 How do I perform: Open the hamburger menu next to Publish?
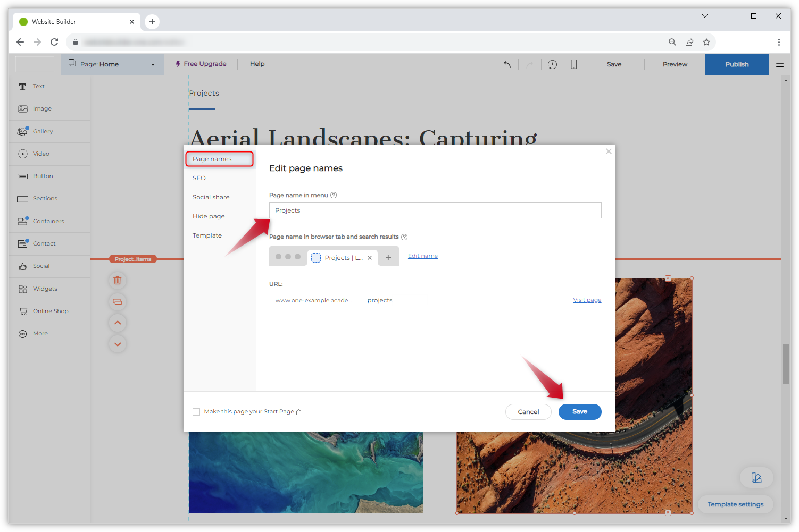tap(779, 64)
